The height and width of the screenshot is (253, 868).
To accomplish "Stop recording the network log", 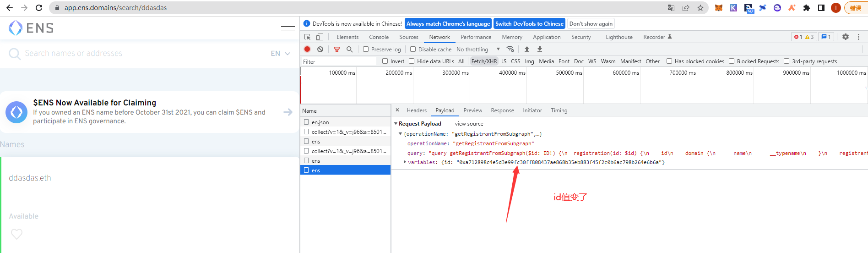I will [x=307, y=49].
